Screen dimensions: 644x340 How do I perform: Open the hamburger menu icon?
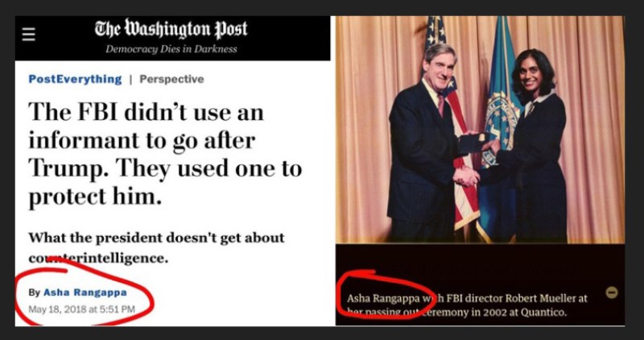(28, 34)
